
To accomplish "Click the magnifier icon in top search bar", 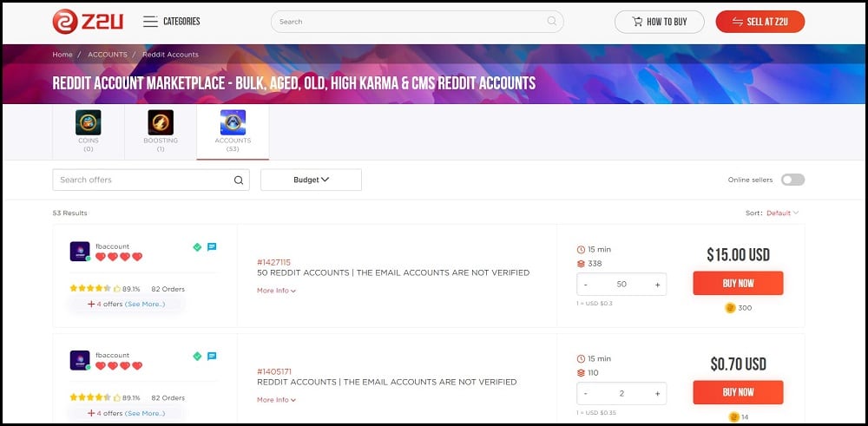I will tap(552, 21).
